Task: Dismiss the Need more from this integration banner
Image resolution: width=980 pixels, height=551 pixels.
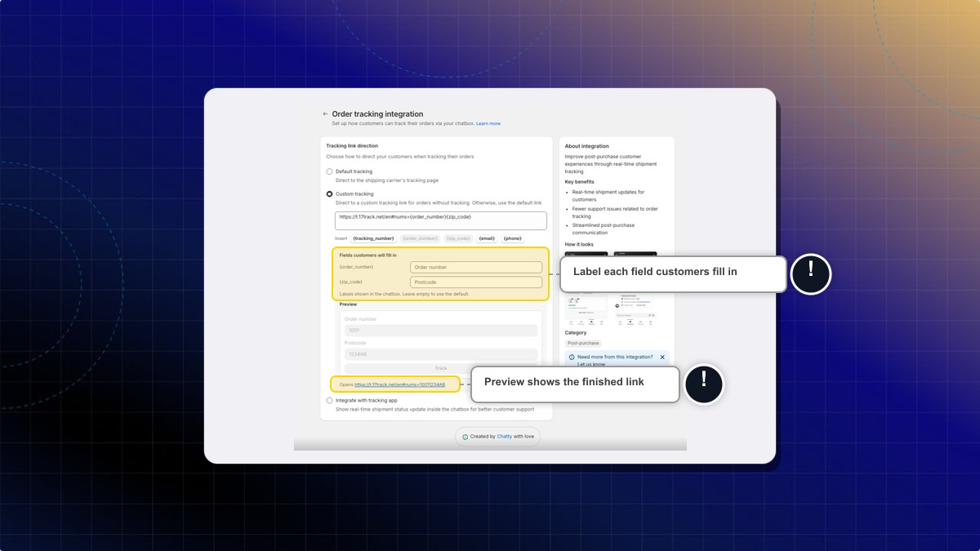Action: point(662,358)
